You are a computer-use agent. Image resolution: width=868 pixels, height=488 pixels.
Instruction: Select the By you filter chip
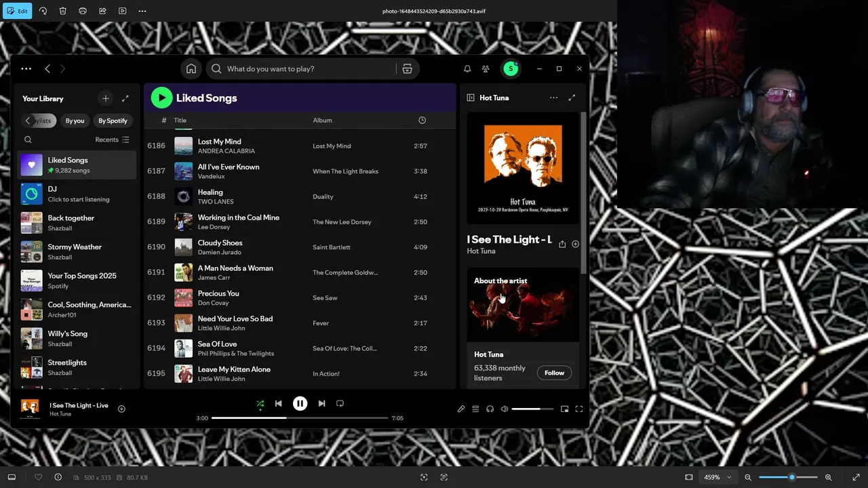pyautogui.click(x=75, y=121)
